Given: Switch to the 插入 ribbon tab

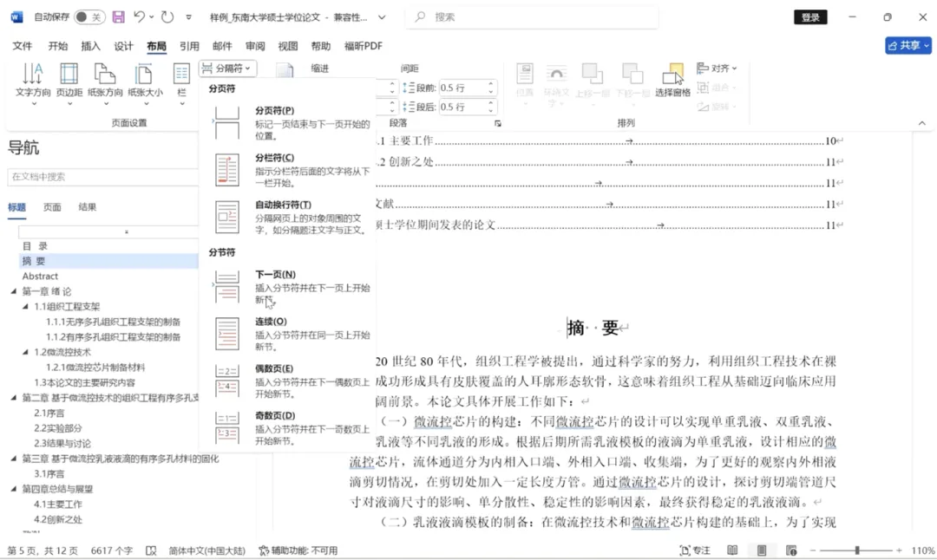Looking at the screenshot, I should click(91, 46).
